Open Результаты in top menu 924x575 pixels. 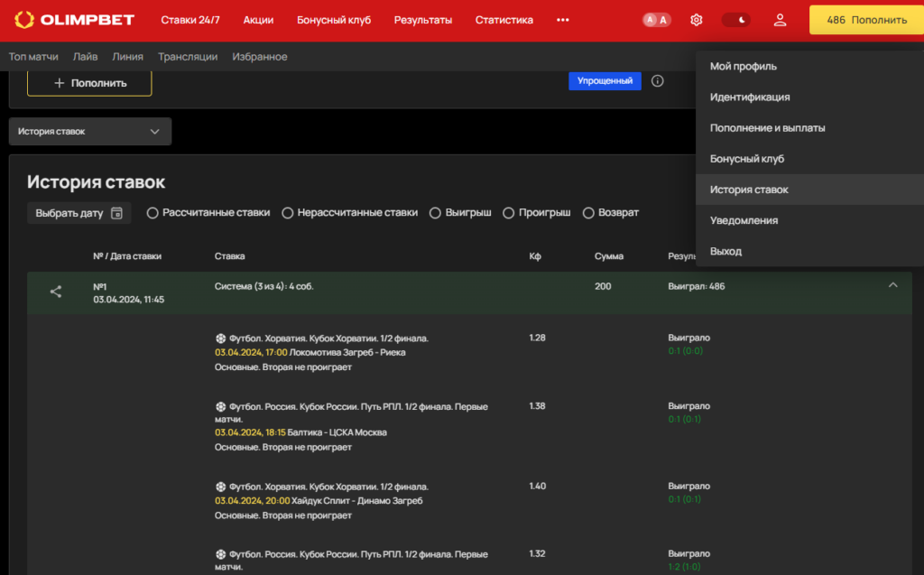point(423,20)
